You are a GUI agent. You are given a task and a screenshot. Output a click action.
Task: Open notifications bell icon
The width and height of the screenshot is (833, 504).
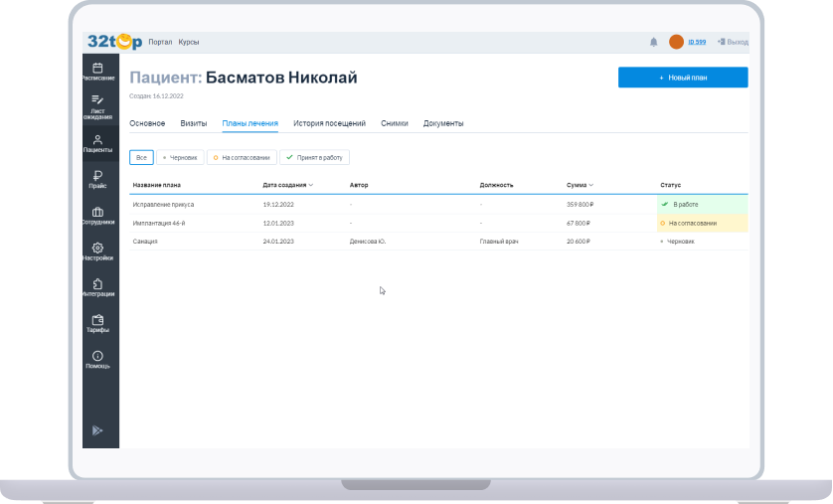(653, 42)
